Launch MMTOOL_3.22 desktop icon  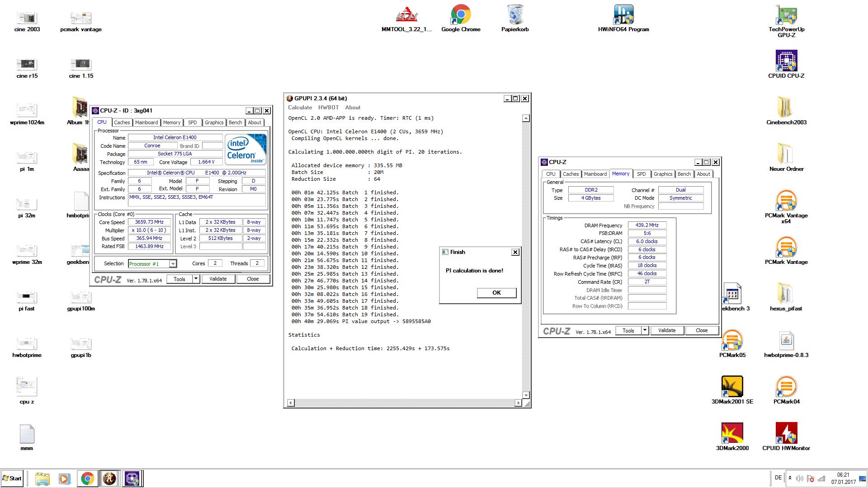pyautogui.click(x=406, y=19)
